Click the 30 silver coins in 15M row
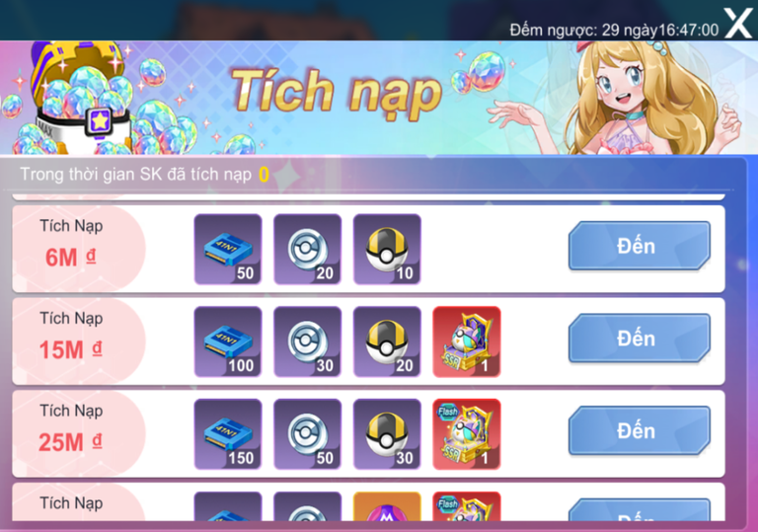Image resolution: width=758 pixels, height=532 pixels. (308, 342)
